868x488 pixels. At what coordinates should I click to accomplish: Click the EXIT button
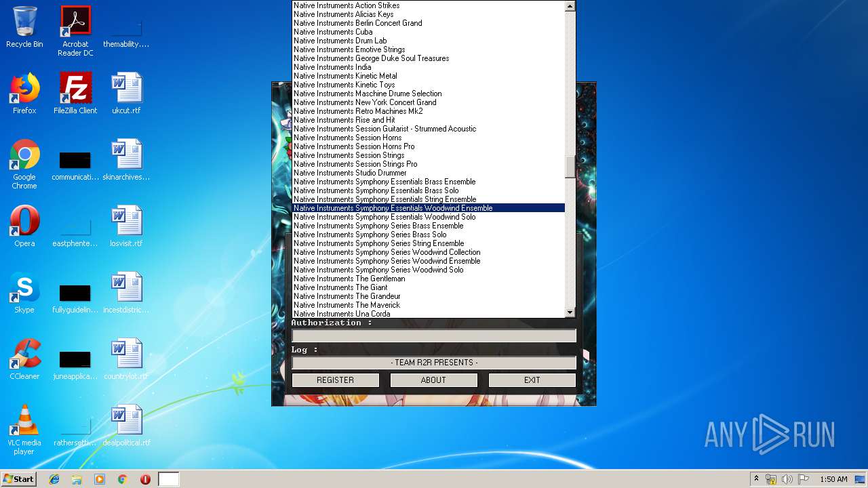(532, 380)
